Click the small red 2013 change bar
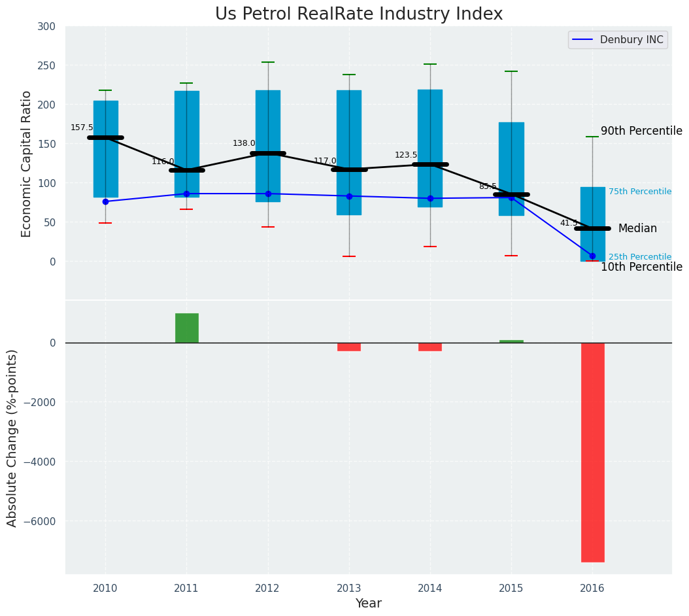 click(348, 347)
